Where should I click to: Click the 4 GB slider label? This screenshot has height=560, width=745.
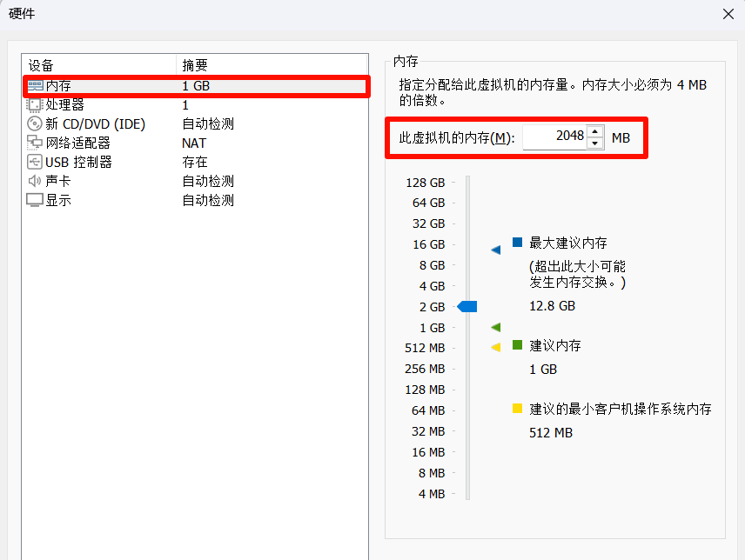[x=432, y=286]
